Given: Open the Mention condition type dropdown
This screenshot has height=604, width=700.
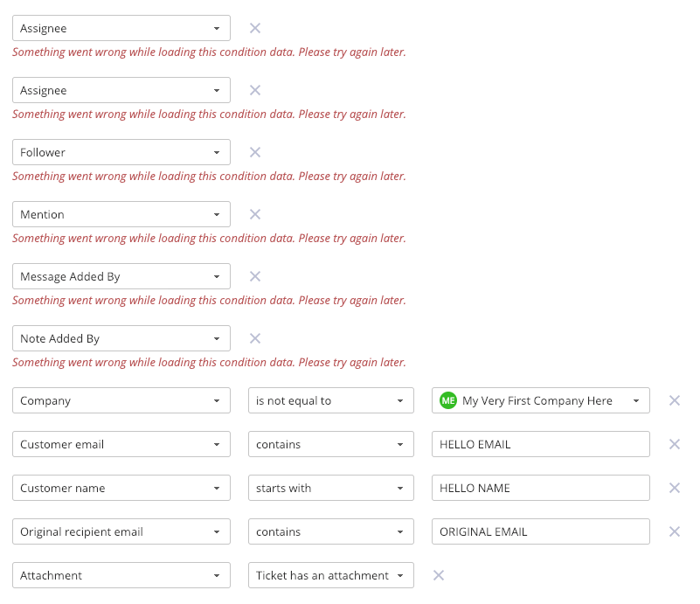Looking at the screenshot, I should pyautogui.click(x=121, y=214).
